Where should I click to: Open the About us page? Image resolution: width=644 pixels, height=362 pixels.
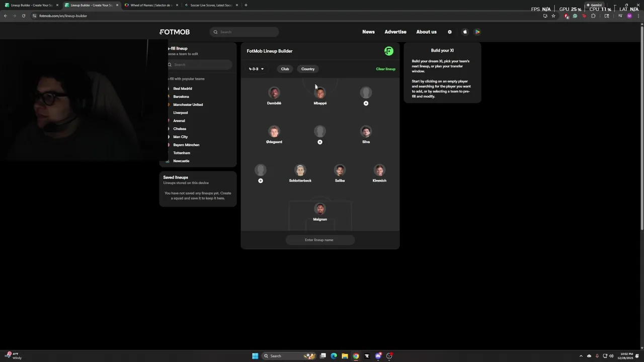pyautogui.click(x=426, y=32)
